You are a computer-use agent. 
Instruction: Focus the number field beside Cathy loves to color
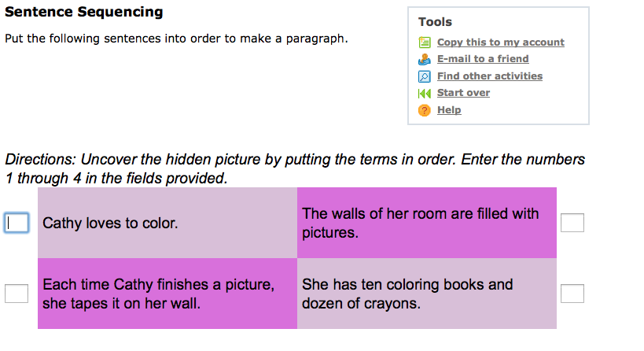coord(17,223)
